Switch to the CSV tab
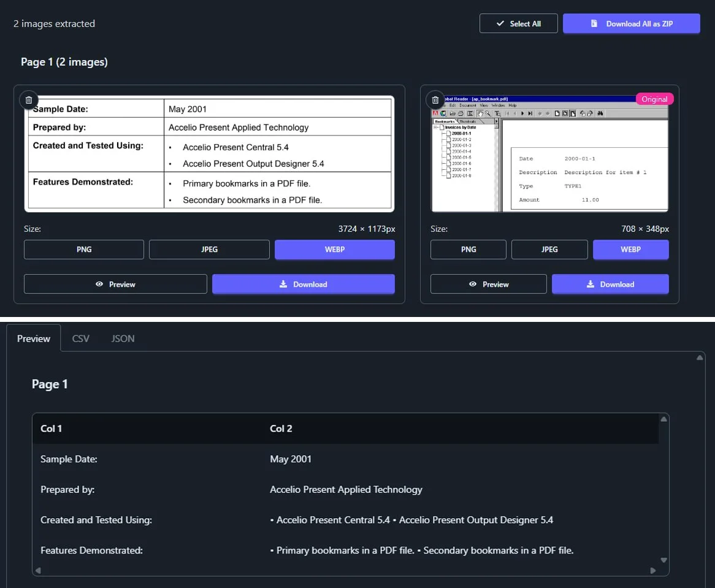This screenshot has height=588, width=715. click(80, 338)
